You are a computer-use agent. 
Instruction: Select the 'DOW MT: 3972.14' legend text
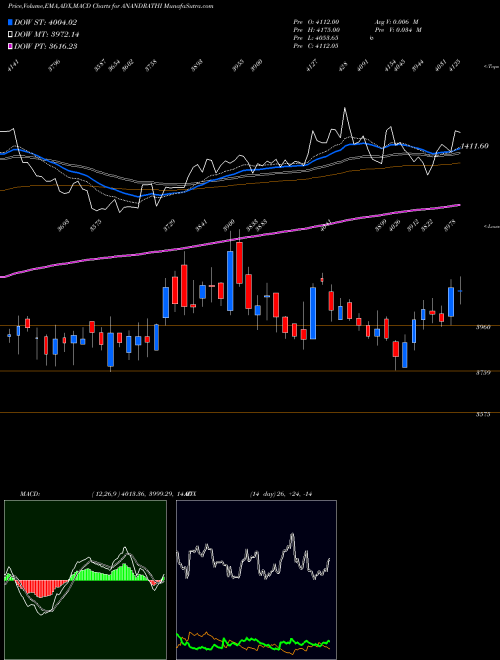(47, 34)
